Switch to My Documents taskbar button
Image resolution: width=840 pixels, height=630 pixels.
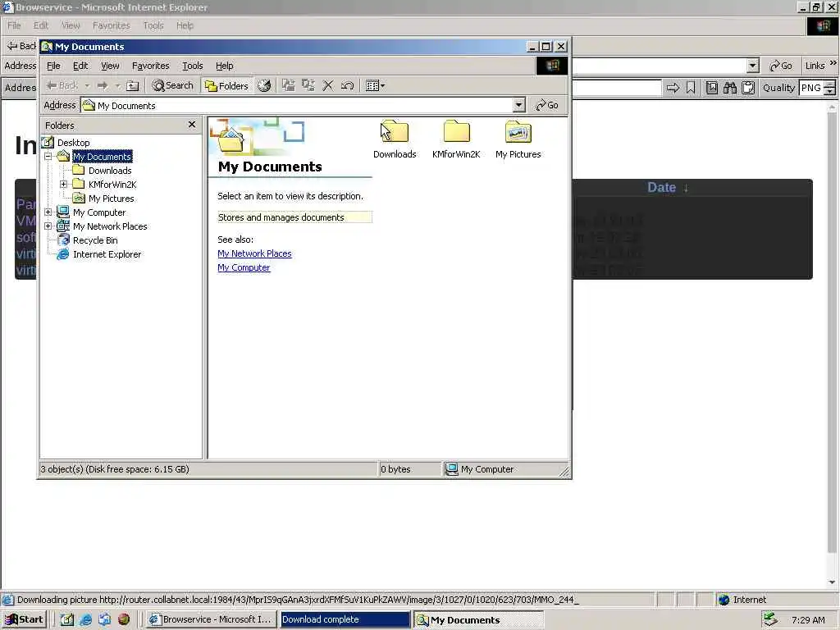(478, 620)
